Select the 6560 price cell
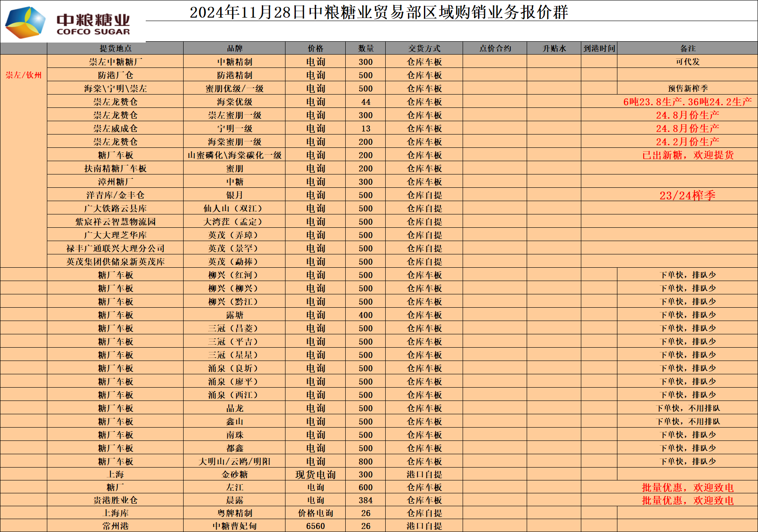This screenshot has height=532, width=758. [x=315, y=526]
